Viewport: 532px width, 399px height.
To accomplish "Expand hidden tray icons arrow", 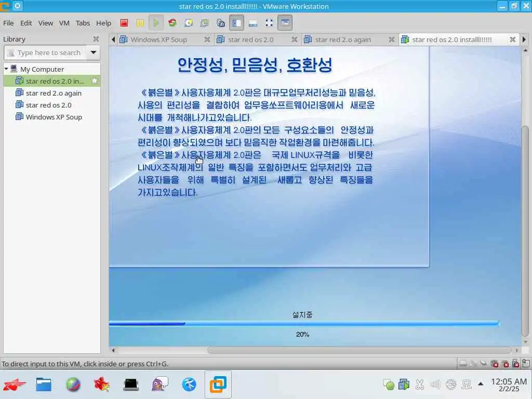I will point(481,384).
